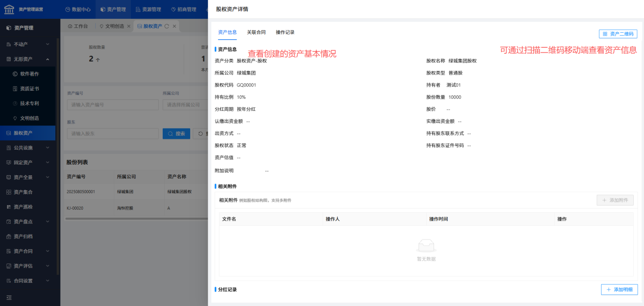This screenshot has height=306, width=644.
Task: Click the asset management platform logo
Action: [9, 9]
